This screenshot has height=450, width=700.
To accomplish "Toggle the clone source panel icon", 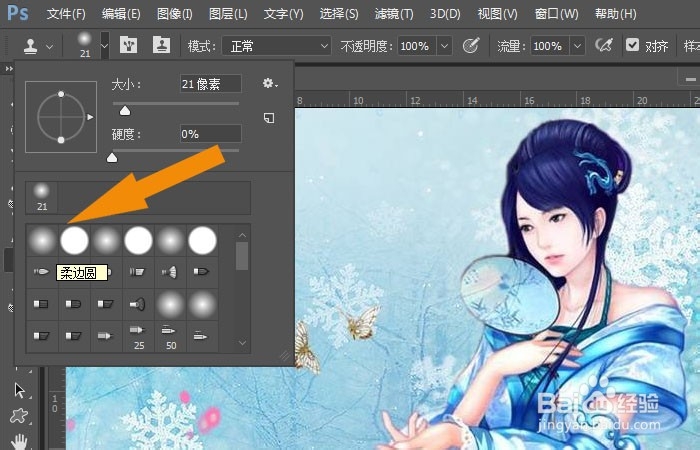I will (x=161, y=45).
